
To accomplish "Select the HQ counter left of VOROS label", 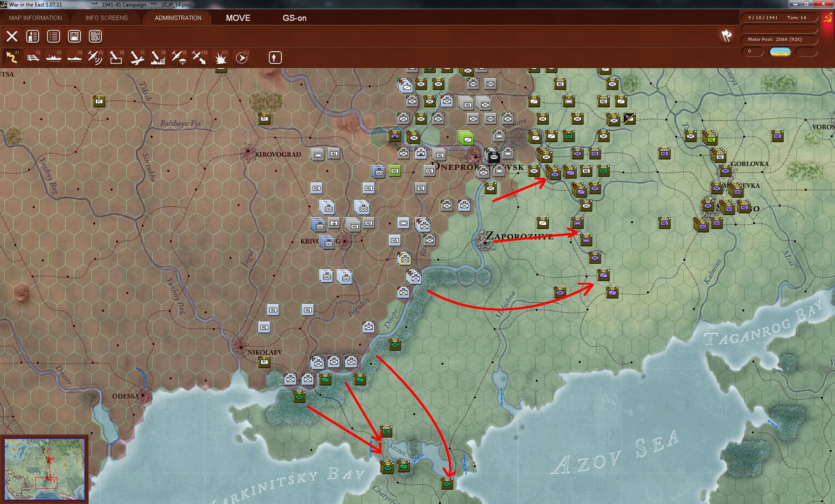I will coord(777,136).
